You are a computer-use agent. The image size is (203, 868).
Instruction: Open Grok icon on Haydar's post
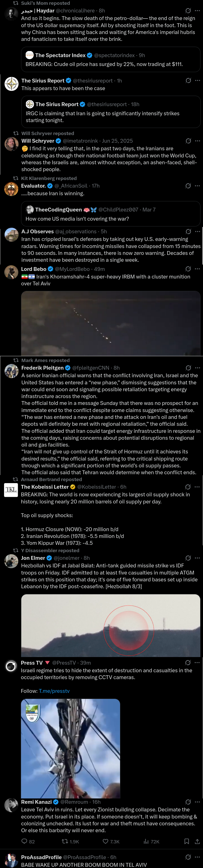(x=188, y=10)
